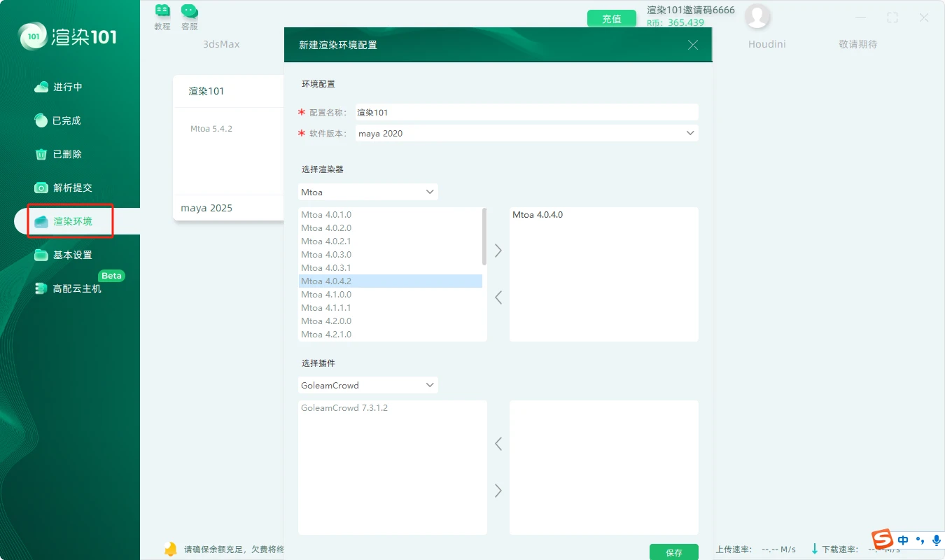Open the 客服 customer service chat icon
Image resolution: width=945 pixels, height=560 pixels.
(x=189, y=10)
